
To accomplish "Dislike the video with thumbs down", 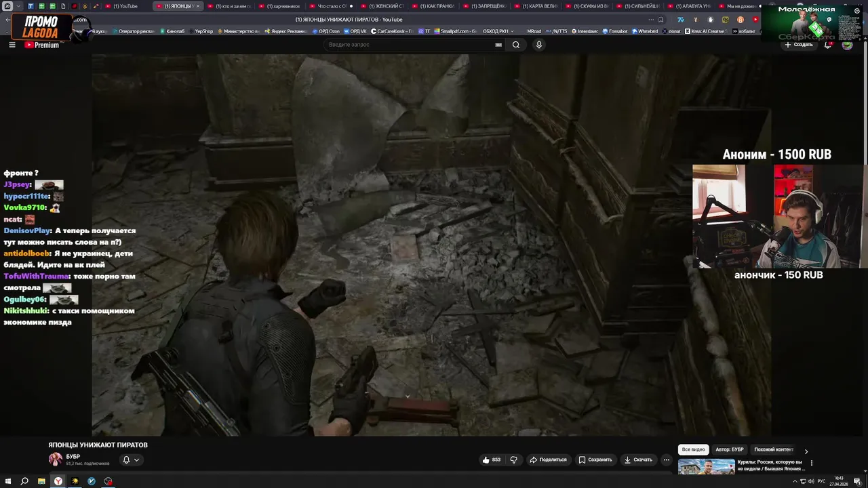I will point(513,460).
